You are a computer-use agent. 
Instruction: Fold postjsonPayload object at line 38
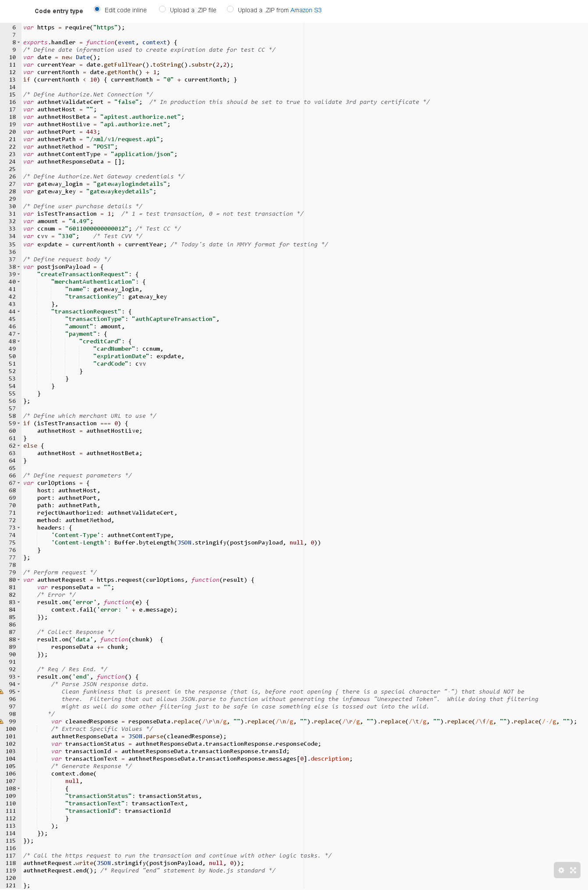pos(18,267)
